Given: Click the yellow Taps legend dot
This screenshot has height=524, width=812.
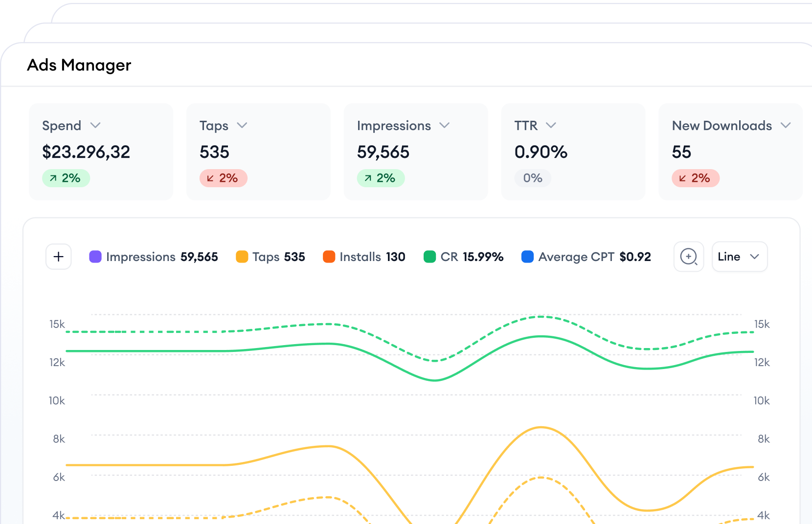Looking at the screenshot, I should (x=242, y=257).
